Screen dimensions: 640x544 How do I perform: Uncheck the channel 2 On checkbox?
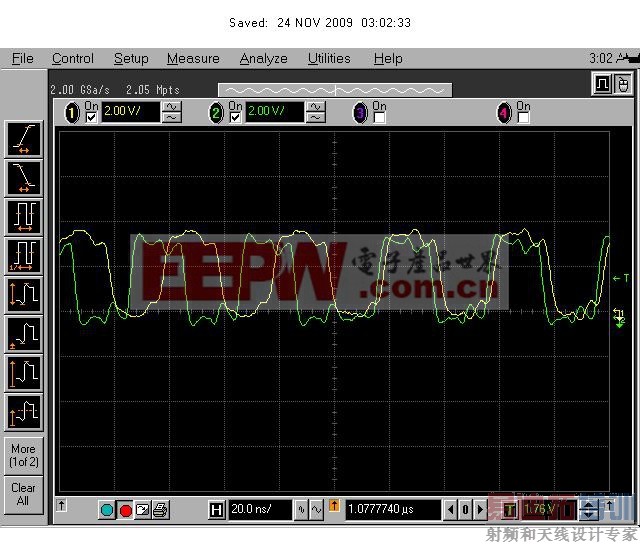(235, 118)
